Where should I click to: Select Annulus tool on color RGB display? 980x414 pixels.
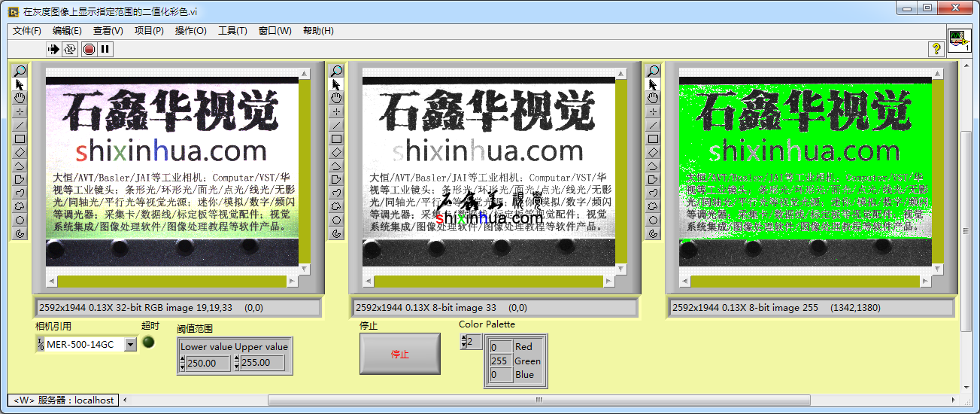pyautogui.click(x=20, y=233)
